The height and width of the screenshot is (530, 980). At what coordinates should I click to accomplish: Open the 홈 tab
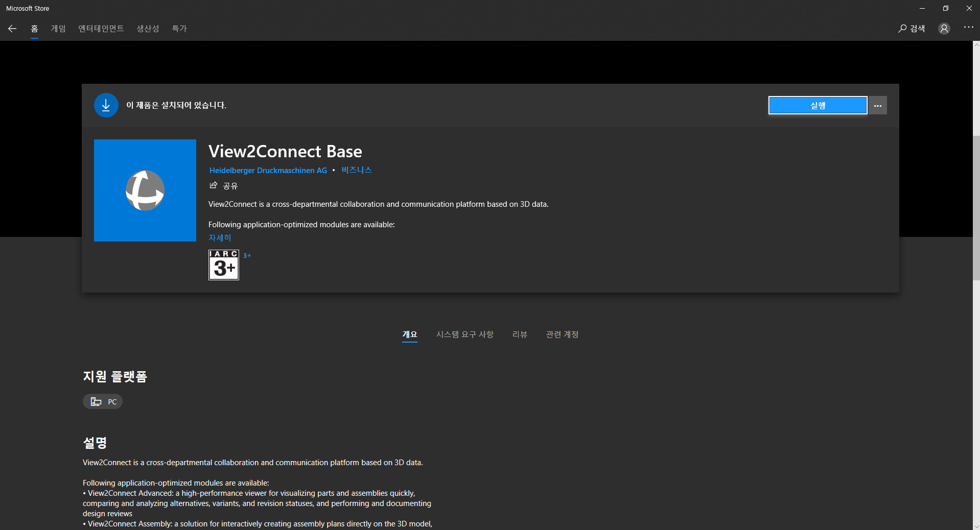pos(34,29)
